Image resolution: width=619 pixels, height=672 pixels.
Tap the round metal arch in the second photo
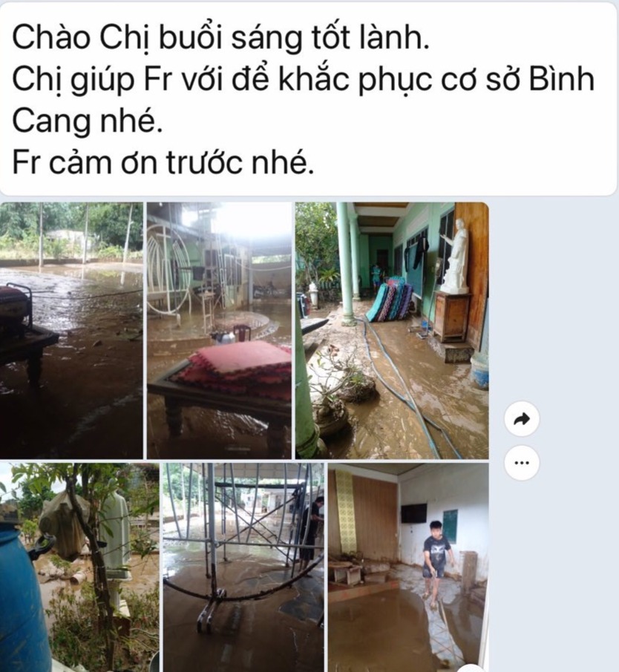[x=168, y=277]
